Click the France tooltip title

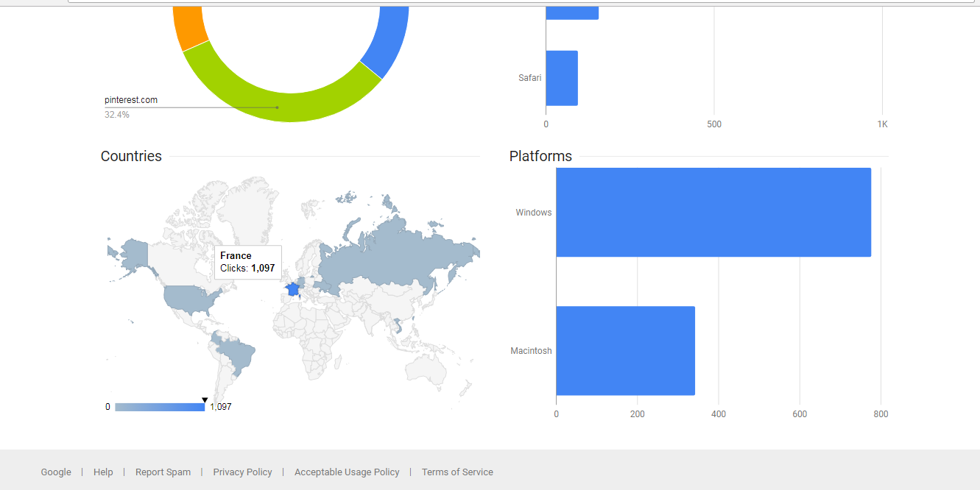[236, 255]
